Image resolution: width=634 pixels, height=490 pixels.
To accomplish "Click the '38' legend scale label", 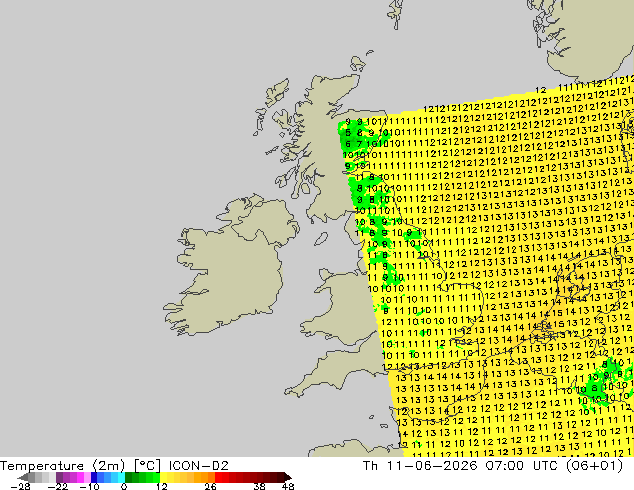I will pyautogui.click(x=260, y=486).
